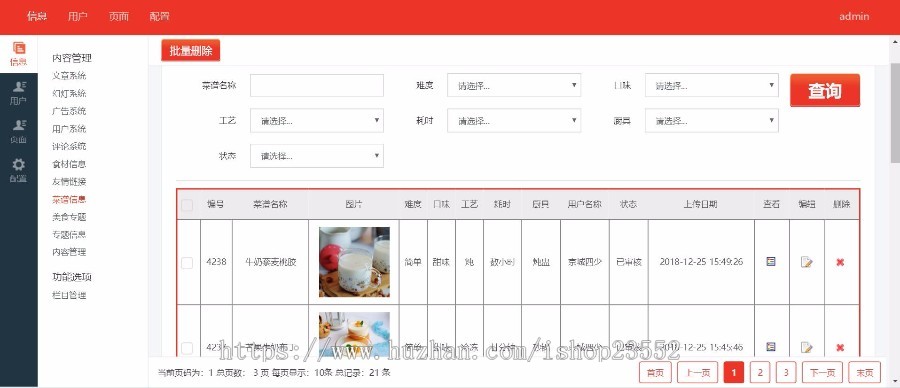
Task: Tick the checkbox for recipe 4238
Action: tap(187, 263)
